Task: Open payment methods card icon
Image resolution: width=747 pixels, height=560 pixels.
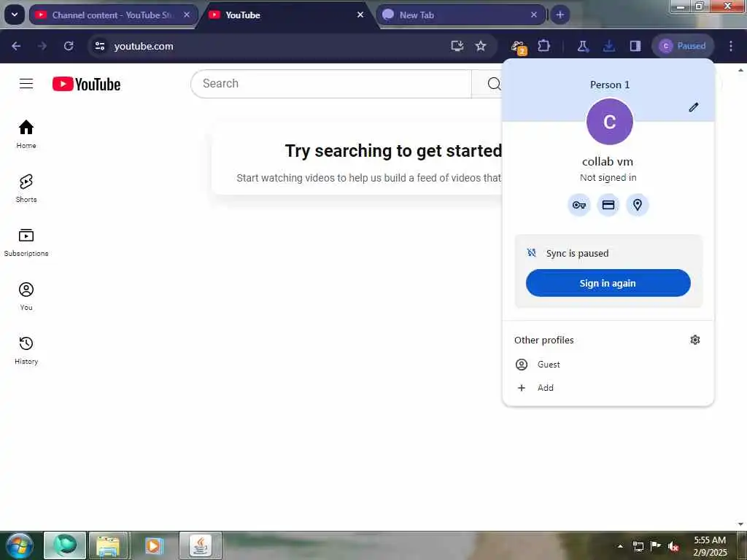Action: [x=608, y=205]
